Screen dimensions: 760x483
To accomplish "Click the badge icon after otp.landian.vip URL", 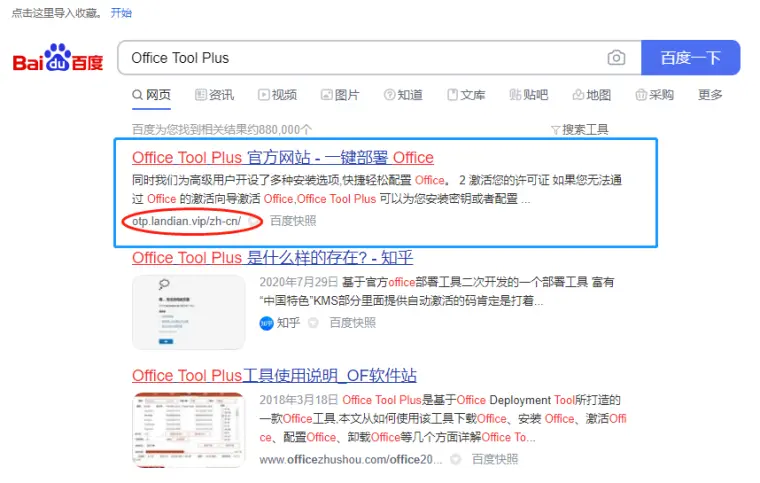I will coord(253,221).
